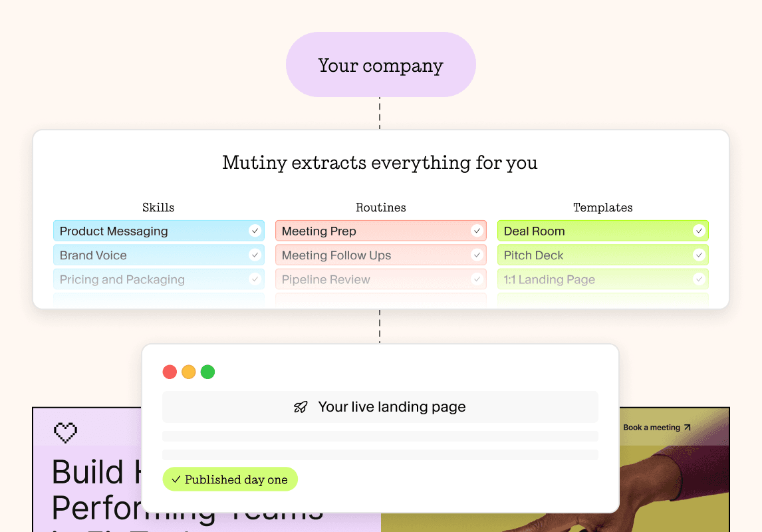Toggle the Meeting Prep checkmark
This screenshot has width=762, height=532.
click(x=477, y=231)
